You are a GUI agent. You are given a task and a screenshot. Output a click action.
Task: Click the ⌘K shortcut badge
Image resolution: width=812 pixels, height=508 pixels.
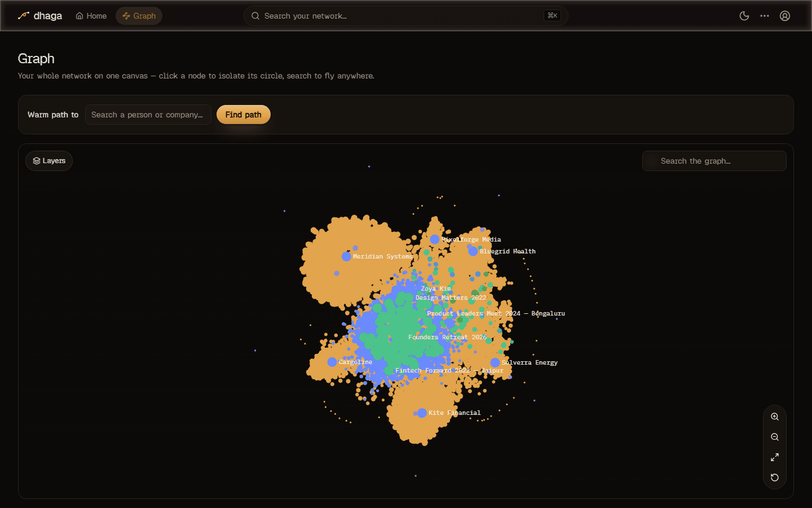(x=552, y=16)
